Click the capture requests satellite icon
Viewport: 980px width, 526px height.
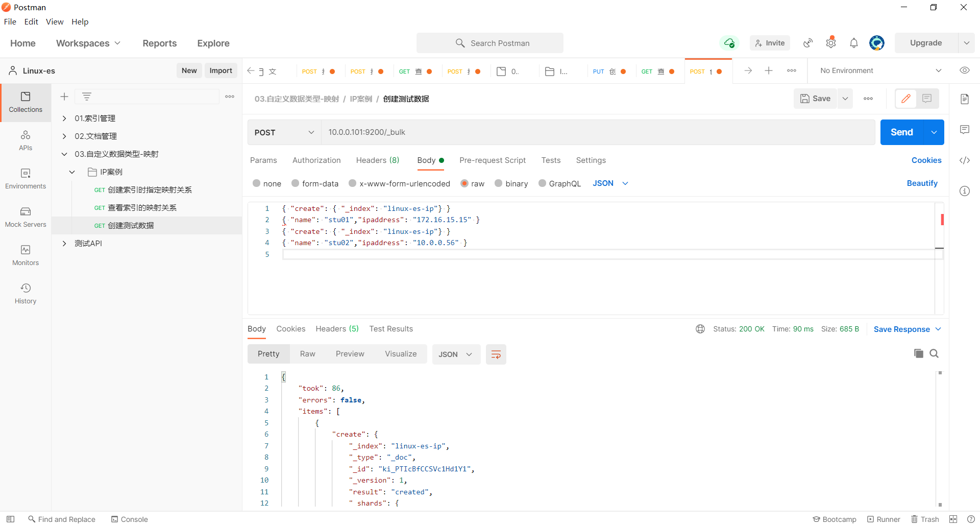click(x=808, y=43)
